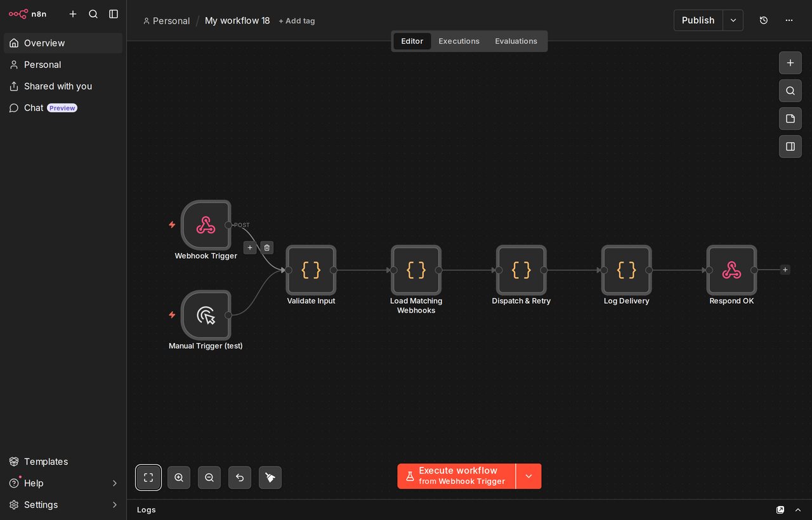Viewport: 812px width, 520px height.
Task: Click the Manual Trigger output handle
Action: [x=228, y=315]
